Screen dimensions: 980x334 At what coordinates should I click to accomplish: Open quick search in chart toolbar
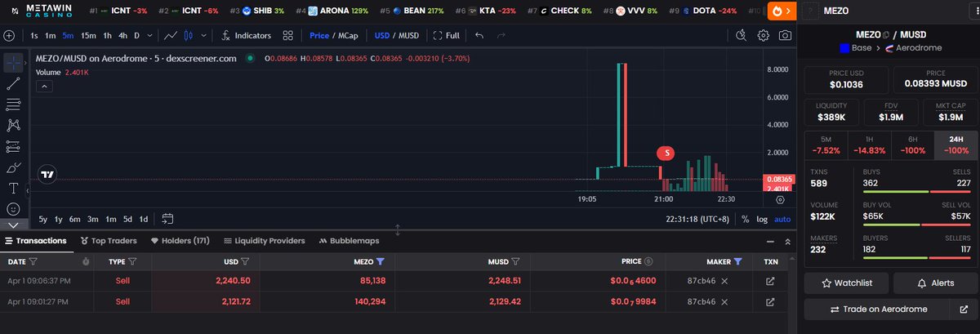pyautogui.click(x=742, y=35)
